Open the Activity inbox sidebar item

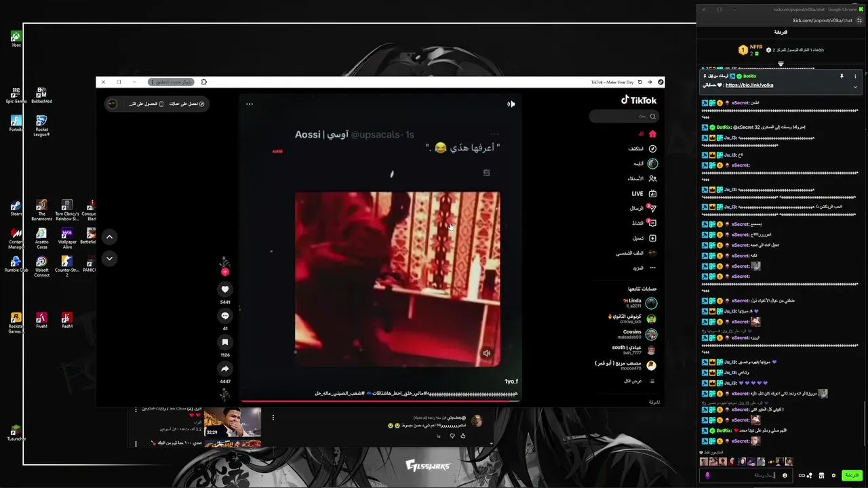[652, 223]
